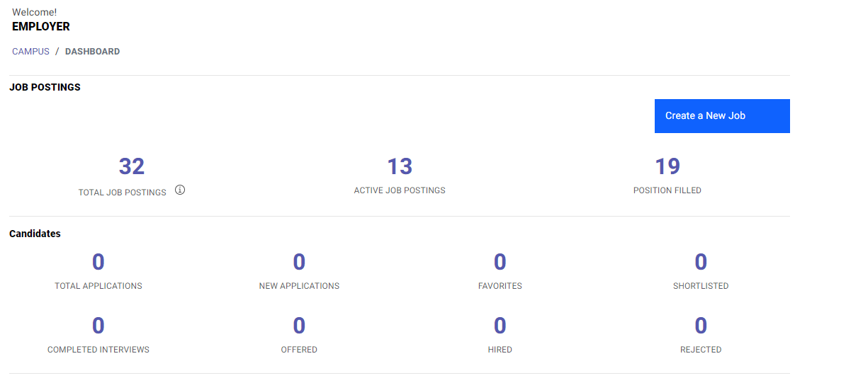Click the ACTIVE JOB POSTINGS label text

point(400,190)
